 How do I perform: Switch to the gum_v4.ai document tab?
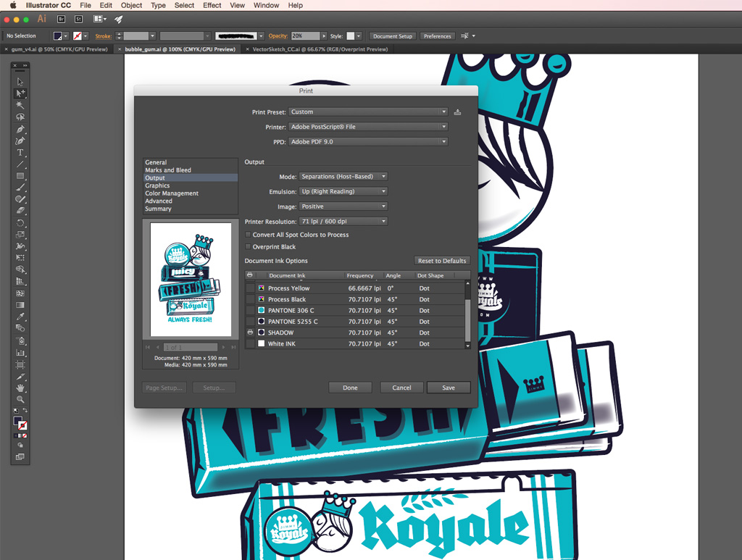(58, 49)
